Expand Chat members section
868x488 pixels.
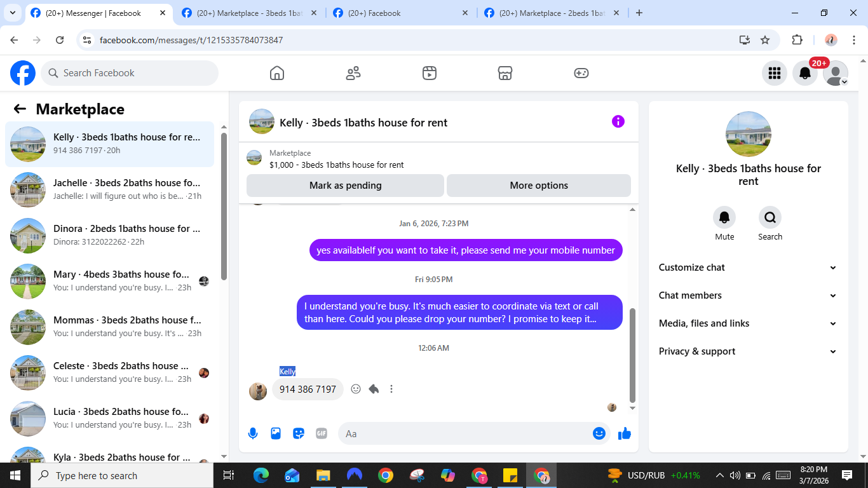[x=748, y=295]
